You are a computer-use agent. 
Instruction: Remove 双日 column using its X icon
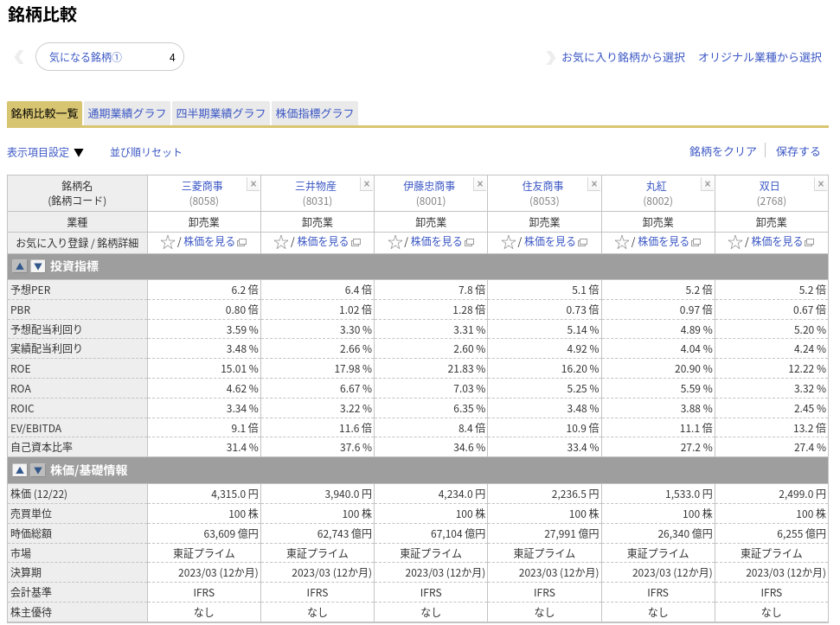coord(820,184)
